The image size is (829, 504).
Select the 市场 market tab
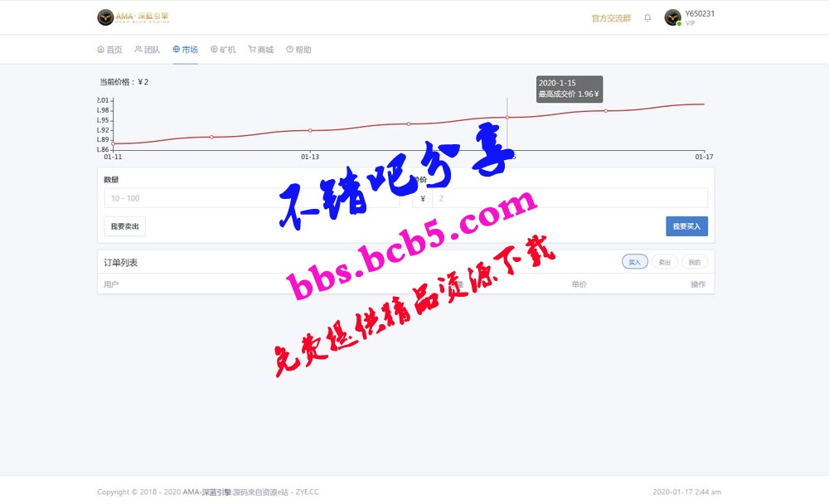(185, 50)
